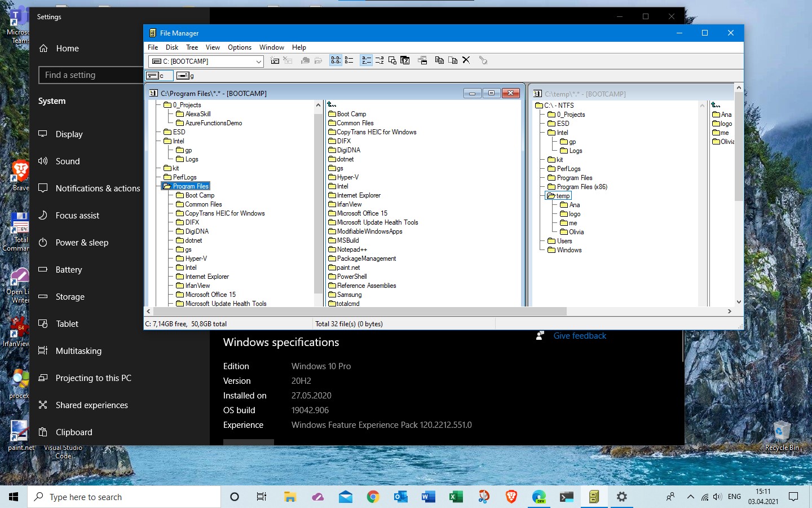Image resolution: width=812 pixels, height=508 pixels.
Task: Sort files by name ascending
Action: (x=366, y=60)
